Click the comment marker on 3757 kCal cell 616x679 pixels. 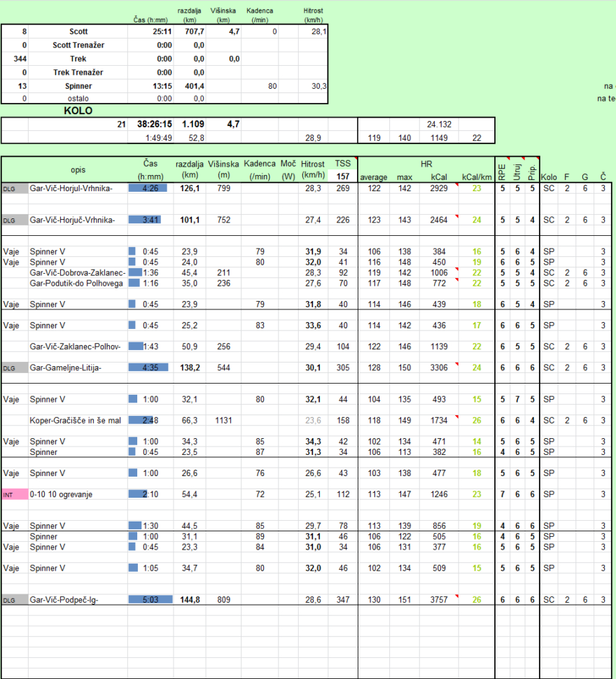(x=455, y=594)
